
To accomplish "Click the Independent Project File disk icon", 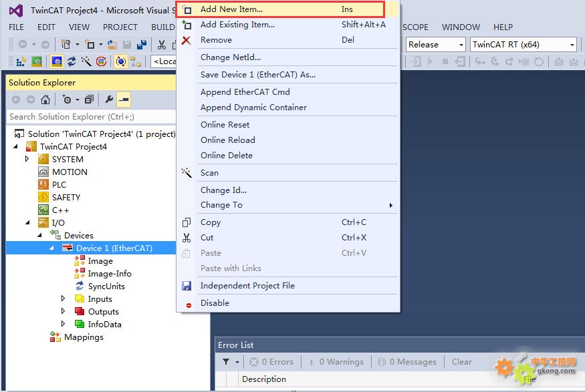I will coord(186,286).
